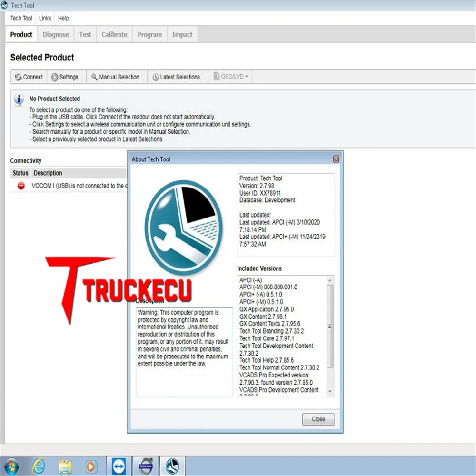
Task: Click the Connect toolbar button
Action: point(29,77)
